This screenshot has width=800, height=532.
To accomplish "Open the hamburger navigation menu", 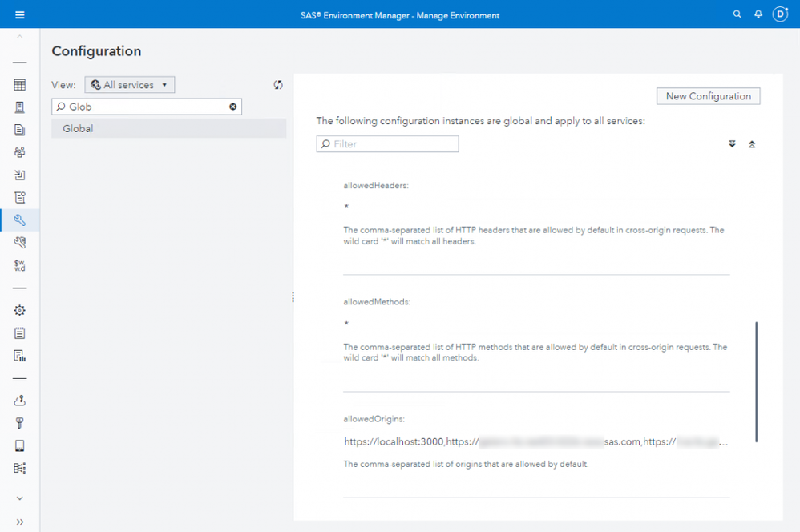I will click(20, 14).
